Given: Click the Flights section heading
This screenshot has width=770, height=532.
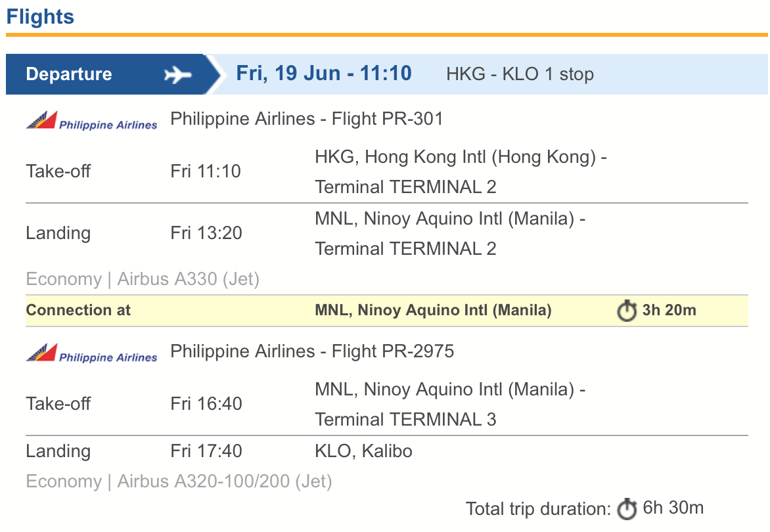Looking at the screenshot, I should click(x=40, y=17).
